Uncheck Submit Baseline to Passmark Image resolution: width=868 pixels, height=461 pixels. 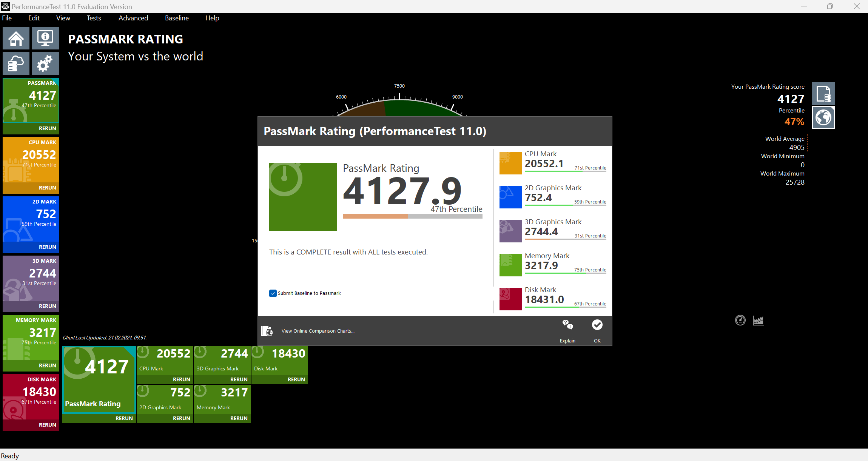(273, 293)
